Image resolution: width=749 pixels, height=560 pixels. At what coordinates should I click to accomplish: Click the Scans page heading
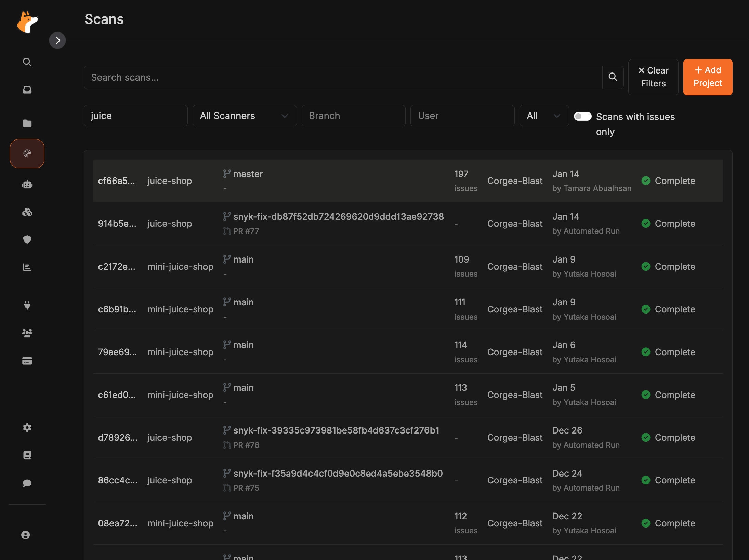click(x=104, y=19)
